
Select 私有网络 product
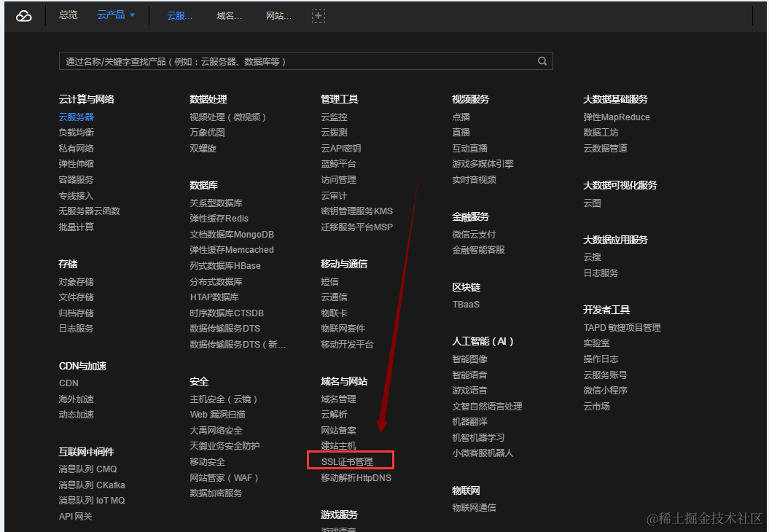(76, 148)
